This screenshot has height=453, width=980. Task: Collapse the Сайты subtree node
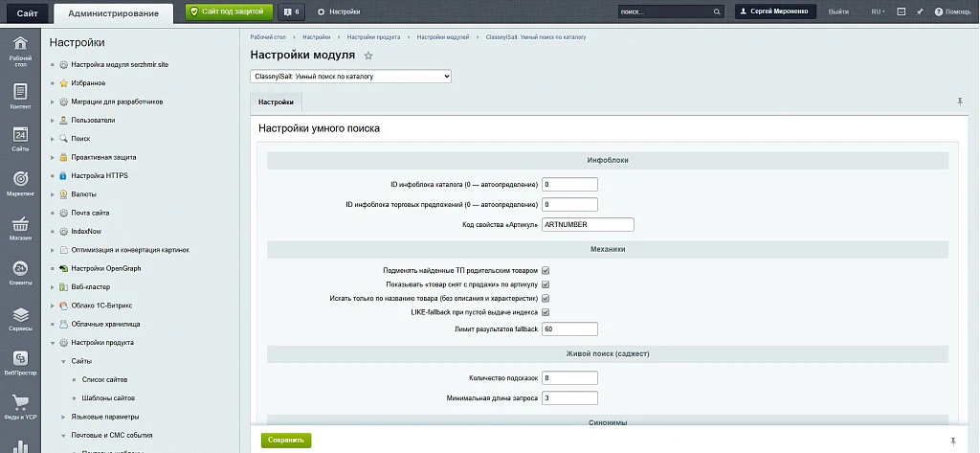63,362
